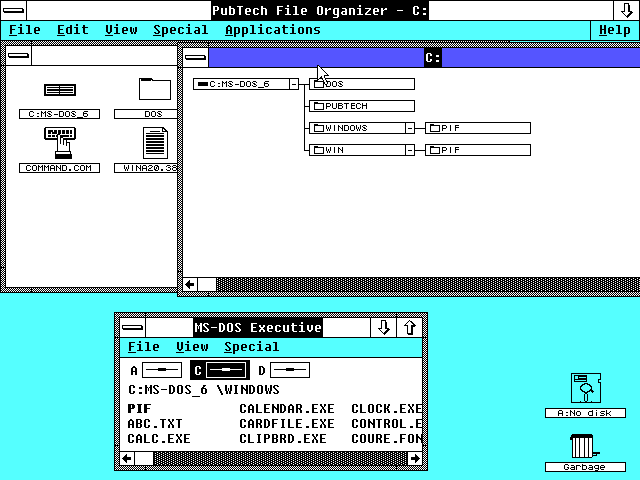Open control menu of left icon window
This screenshot has width=640, height=480.
click(18, 56)
